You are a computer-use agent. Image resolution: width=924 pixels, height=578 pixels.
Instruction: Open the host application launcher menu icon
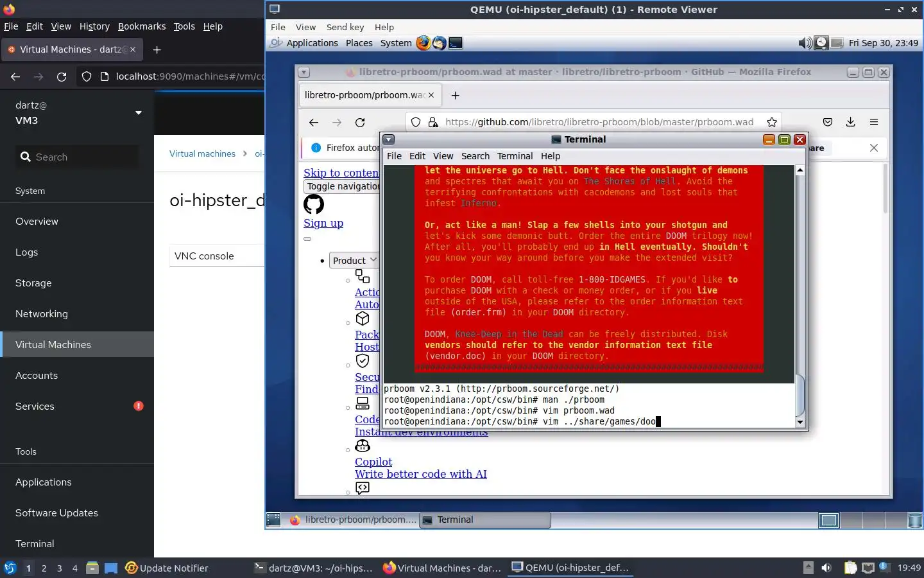(x=10, y=568)
